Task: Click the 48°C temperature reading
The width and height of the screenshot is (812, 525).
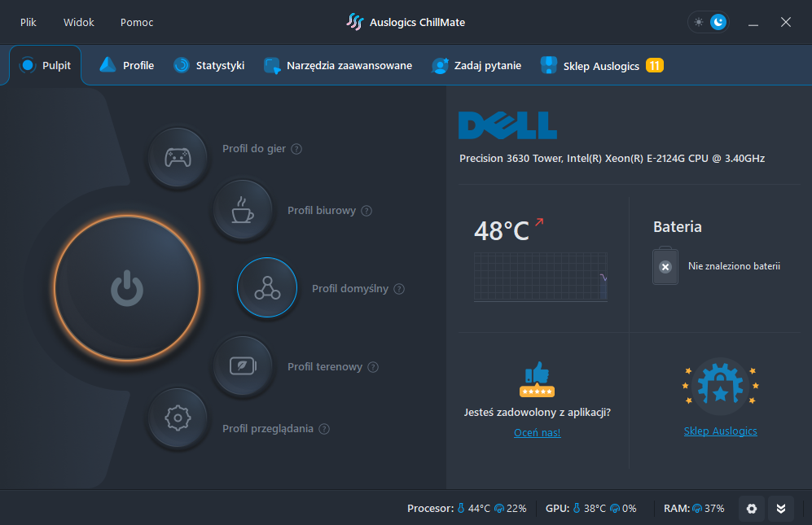Action: [x=501, y=231]
